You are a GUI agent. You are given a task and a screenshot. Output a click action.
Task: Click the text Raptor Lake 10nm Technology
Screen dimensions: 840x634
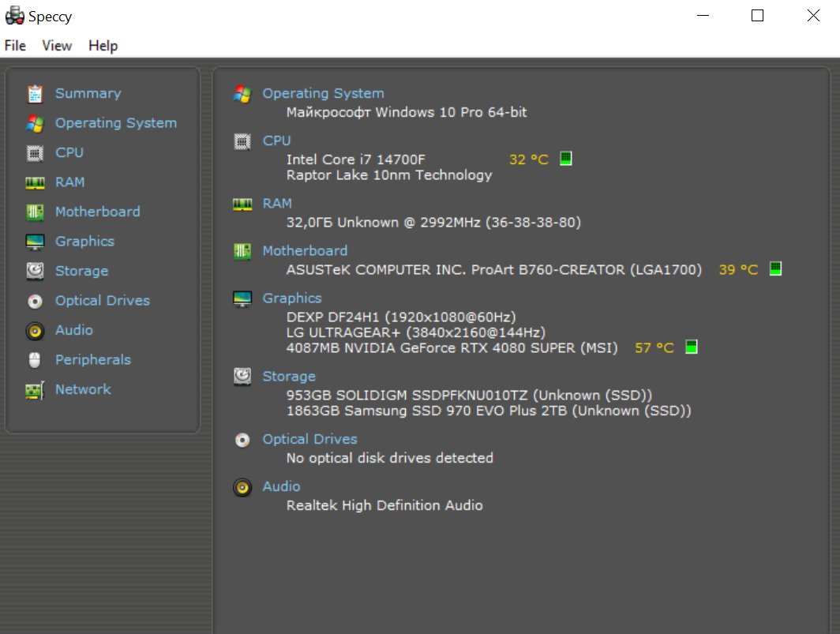click(389, 175)
